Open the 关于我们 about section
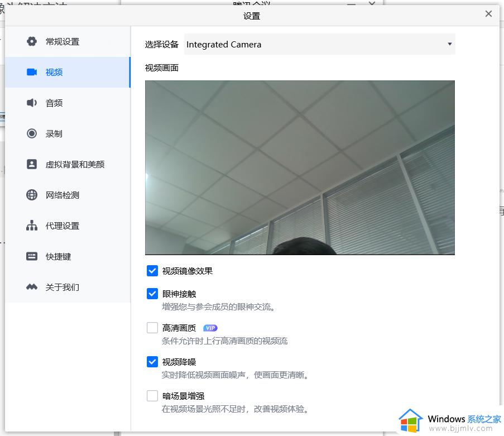This screenshot has width=504, height=436. 68,287
